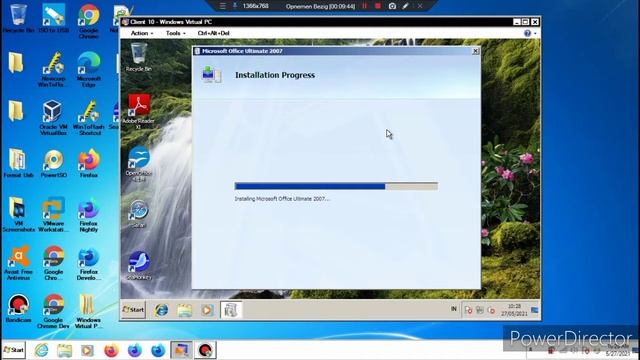Open the Recycle Bin on host desktop

(x=18, y=18)
